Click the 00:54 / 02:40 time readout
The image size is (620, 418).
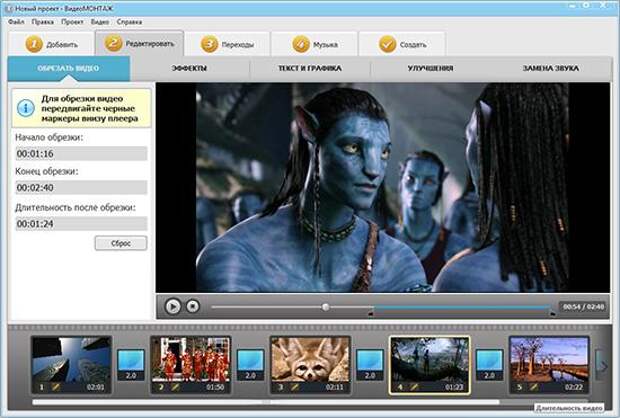pos(584,307)
